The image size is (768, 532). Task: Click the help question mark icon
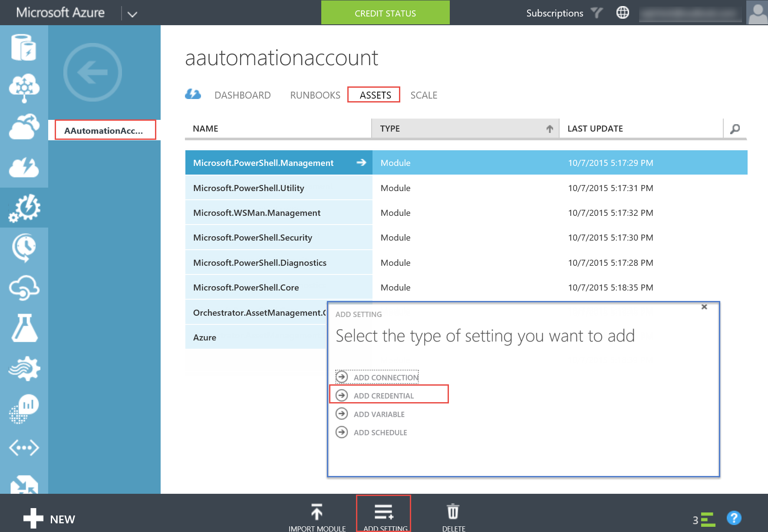click(x=734, y=518)
